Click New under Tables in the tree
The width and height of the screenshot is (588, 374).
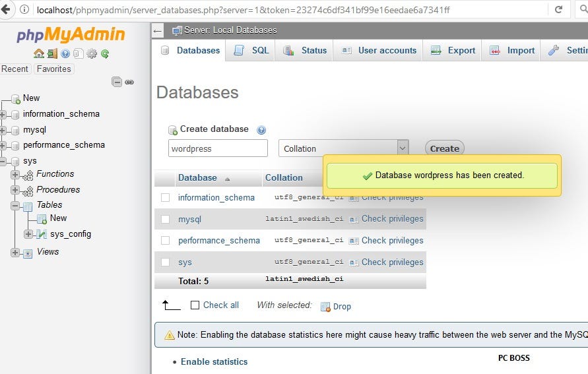pyautogui.click(x=58, y=218)
